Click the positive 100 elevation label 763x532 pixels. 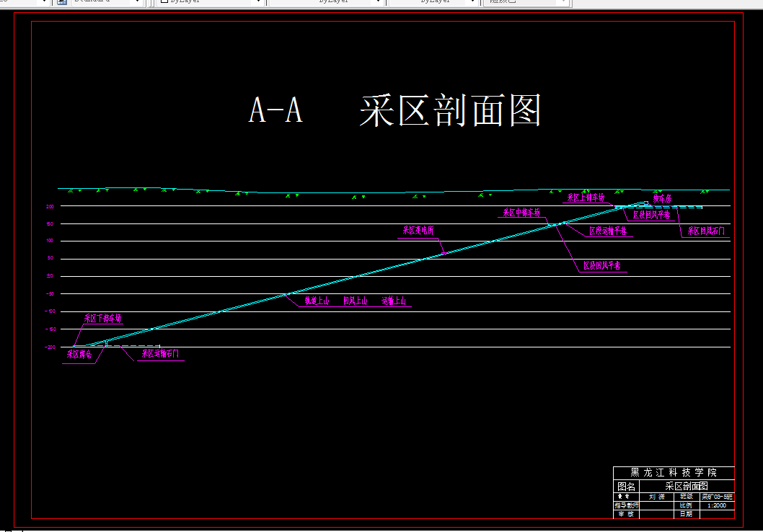[50, 241]
